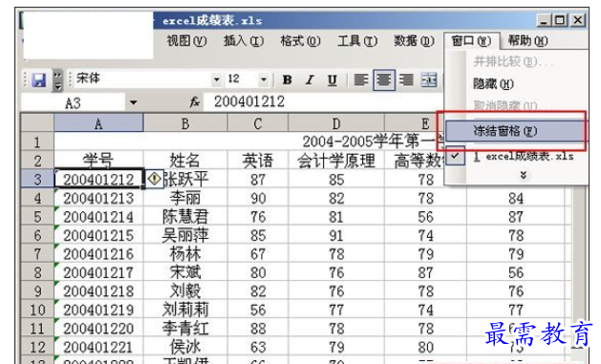The width and height of the screenshot is (601, 364).
Task: Click name cell 刘莉莉
Action: click(185, 310)
